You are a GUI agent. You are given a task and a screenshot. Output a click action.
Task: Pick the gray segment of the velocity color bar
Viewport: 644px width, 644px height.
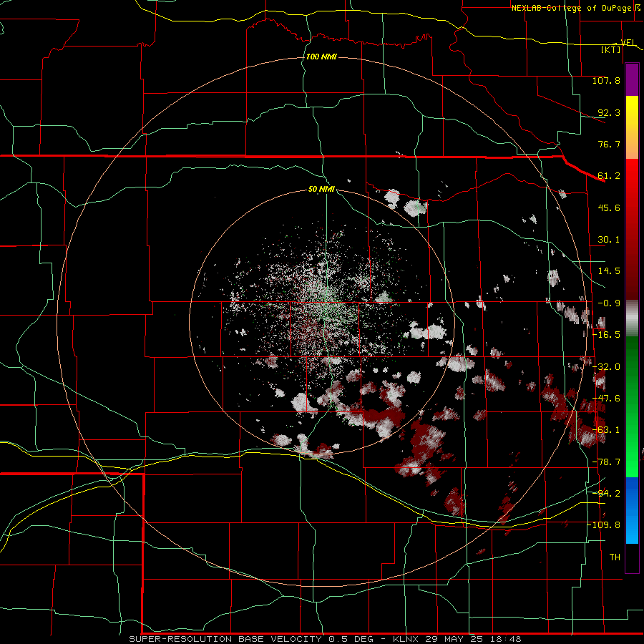pyautogui.click(x=632, y=318)
